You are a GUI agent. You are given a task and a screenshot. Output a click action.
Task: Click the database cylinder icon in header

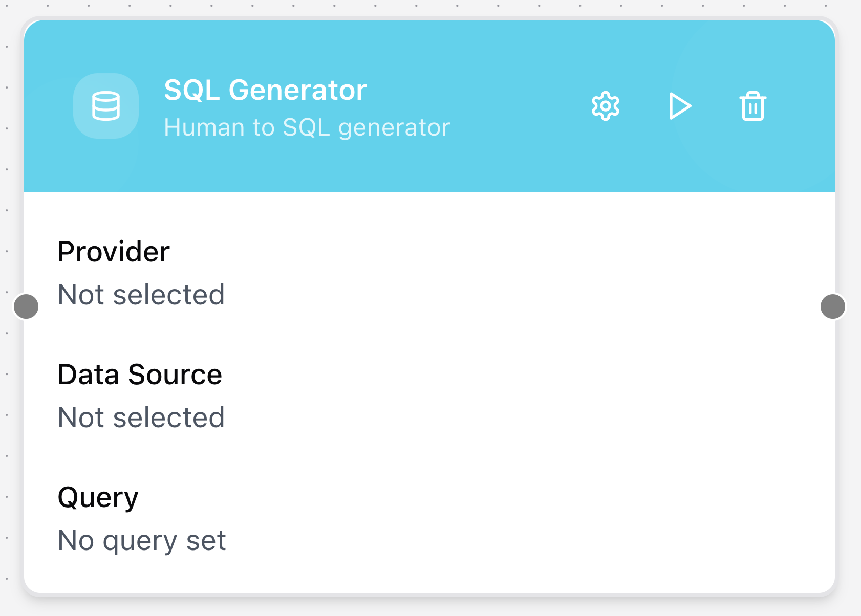(106, 106)
